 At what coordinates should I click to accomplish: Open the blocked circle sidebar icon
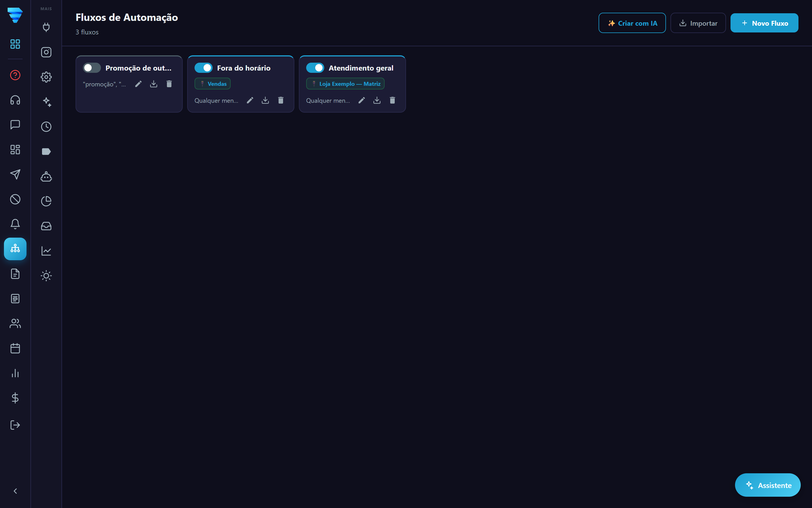tap(15, 199)
